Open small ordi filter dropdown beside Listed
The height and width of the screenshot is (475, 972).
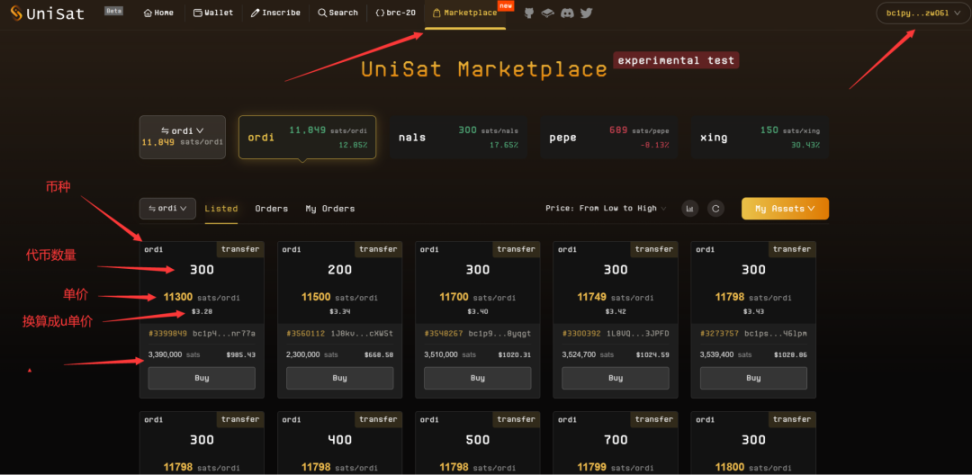coord(167,208)
